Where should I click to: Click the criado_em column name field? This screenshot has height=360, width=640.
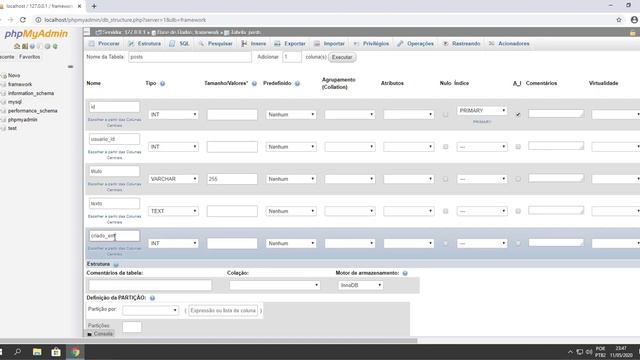click(x=114, y=236)
